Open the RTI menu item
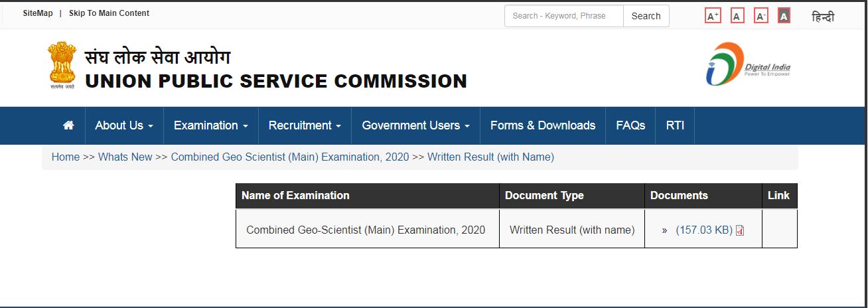 click(x=675, y=125)
